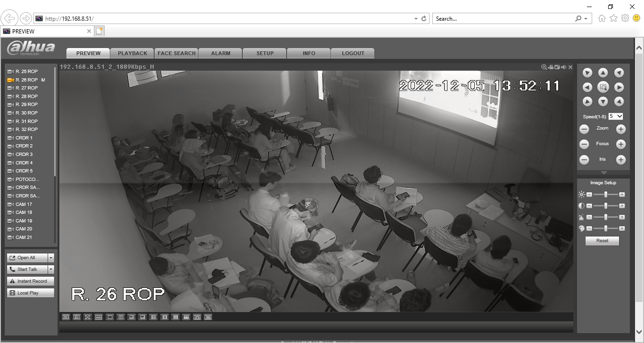
Task: Click the hue decrease minus button
Action: tap(589, 229)
